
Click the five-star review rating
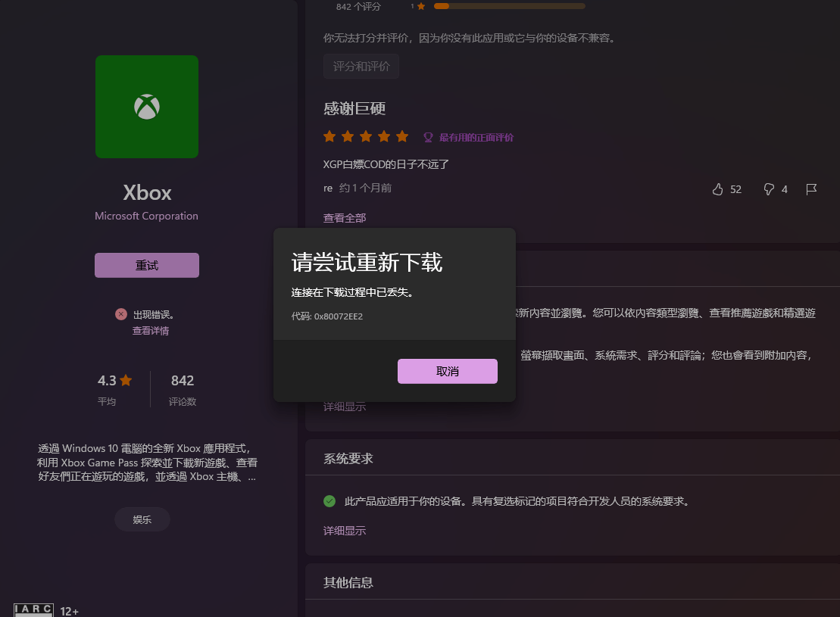click(366, 136)
